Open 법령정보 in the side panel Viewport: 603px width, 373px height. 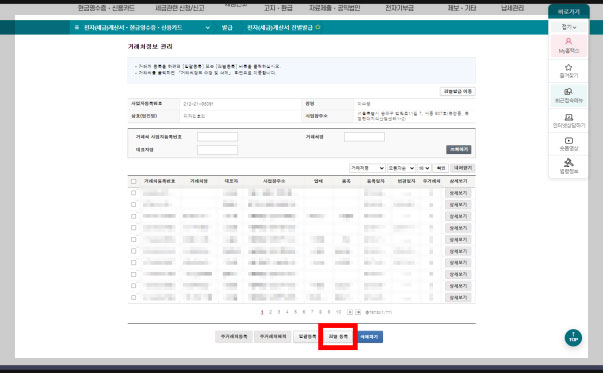pos(568,166)
